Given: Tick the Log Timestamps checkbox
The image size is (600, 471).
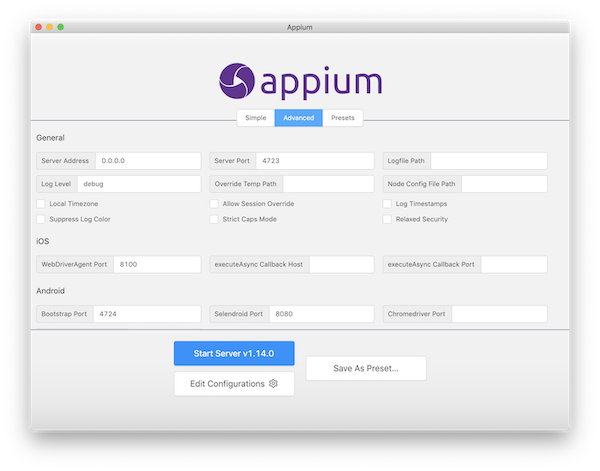Looking at the screenshot, I should coord(387,204).
